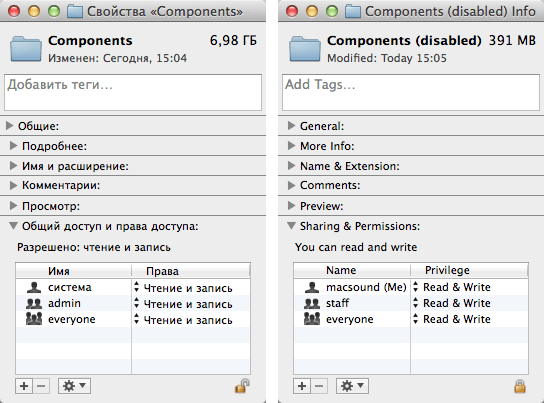Open the gear action menu in Russian window
The image size is (544, 403).
tap(74, 386)
